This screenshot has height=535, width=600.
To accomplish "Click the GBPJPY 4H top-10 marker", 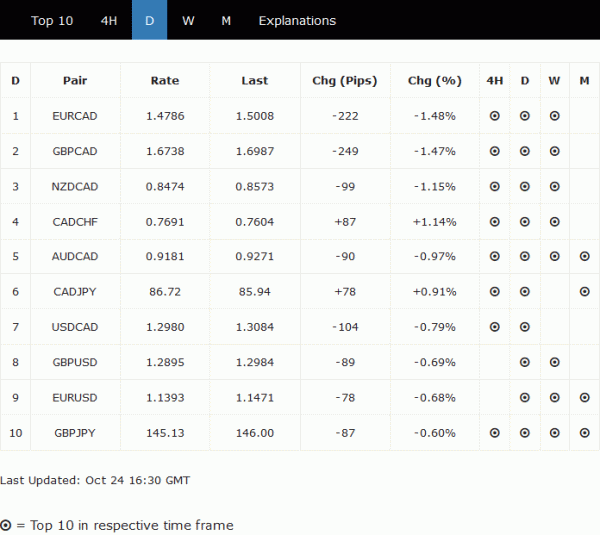I will tap(495, 433).
